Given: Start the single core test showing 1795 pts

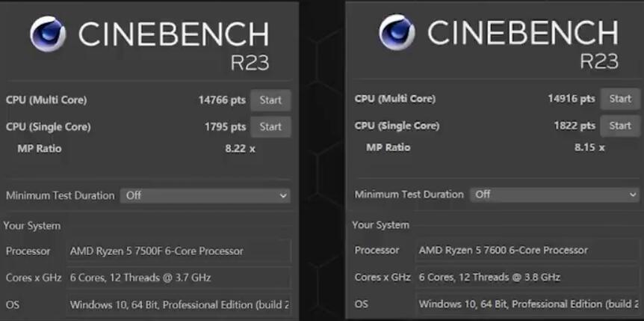Looking at the screenshot, I should 270,127.
